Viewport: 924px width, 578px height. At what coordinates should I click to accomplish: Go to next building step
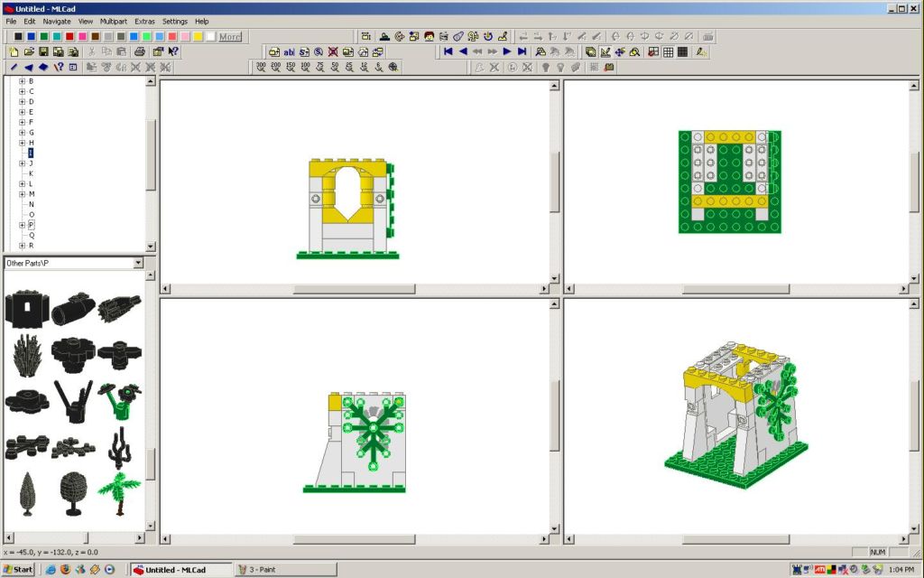(507, 51)
